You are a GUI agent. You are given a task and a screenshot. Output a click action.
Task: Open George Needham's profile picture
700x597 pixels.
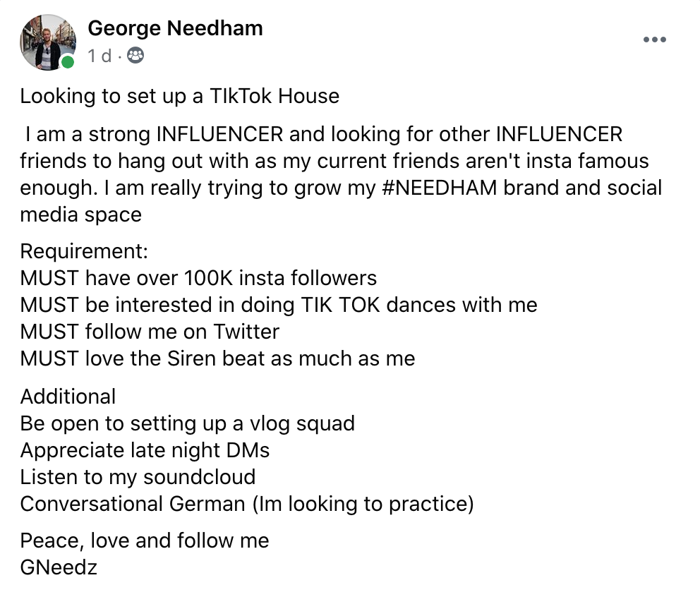48,42
